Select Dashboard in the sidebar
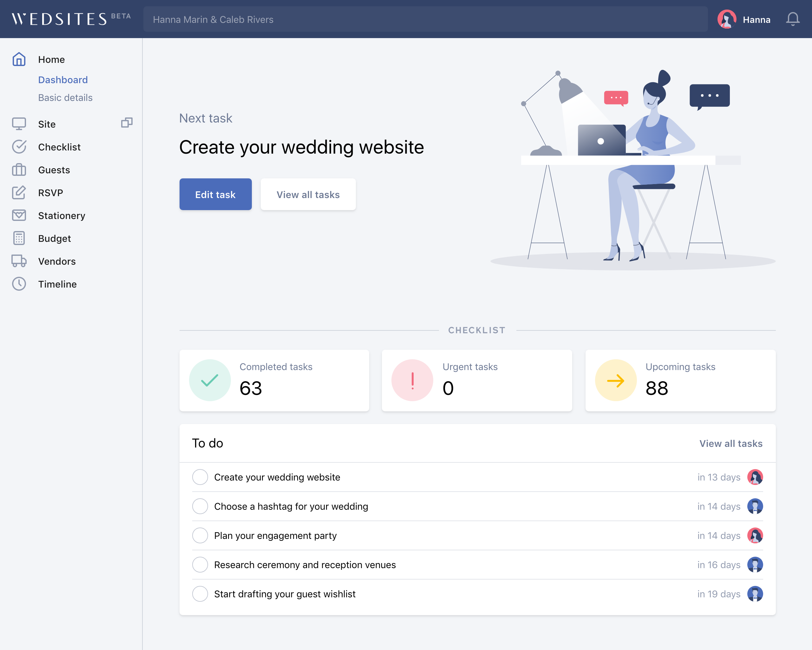812x650 pixels. pos(63,80)
